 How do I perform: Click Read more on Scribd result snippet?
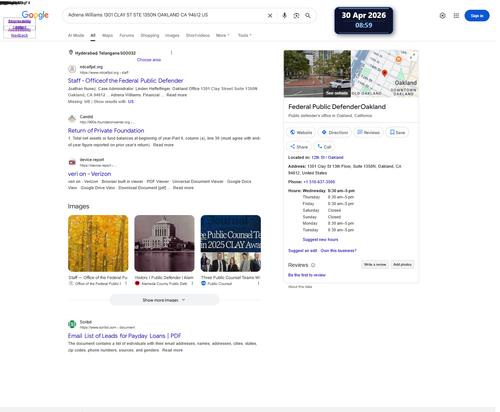coord(172,350)
